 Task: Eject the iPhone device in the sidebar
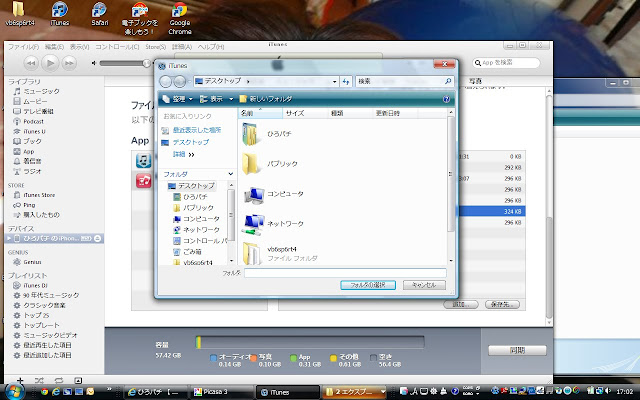pyautogui.click(x=98, y=238)
